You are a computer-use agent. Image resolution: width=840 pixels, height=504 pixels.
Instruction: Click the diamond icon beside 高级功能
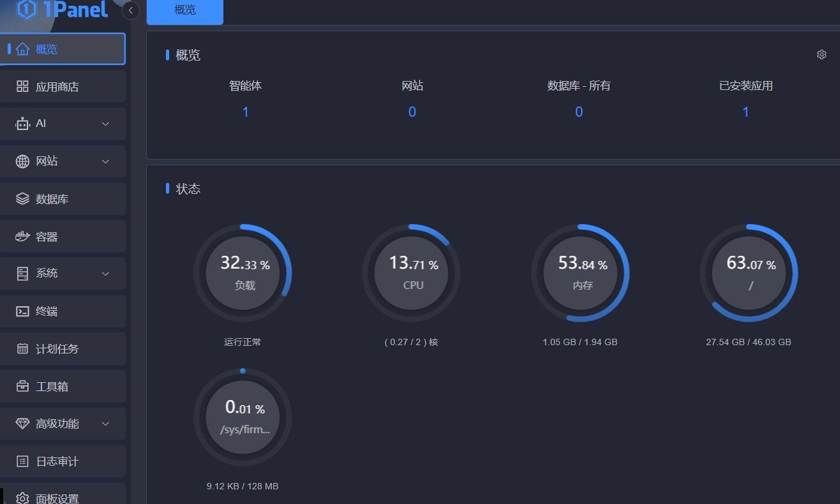(22, 424)
